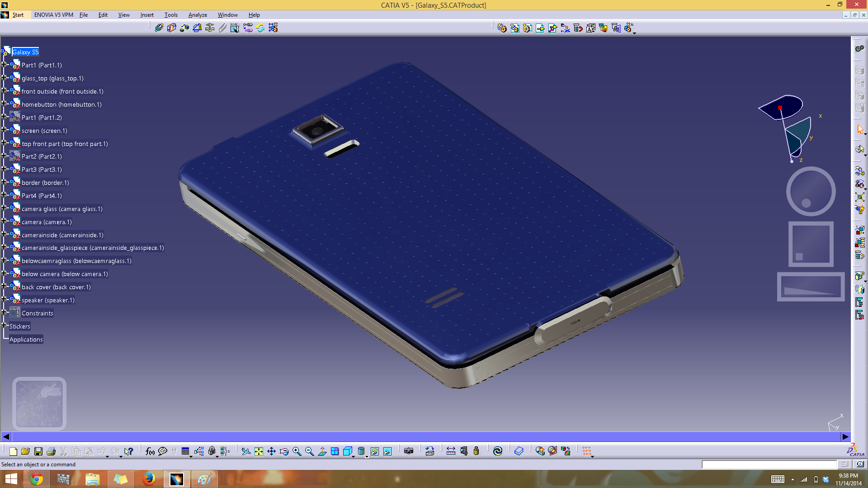Select the Applications tree entry
This screenshot has width=868, height=488.
pyautogui.click(x=26, y=339)
